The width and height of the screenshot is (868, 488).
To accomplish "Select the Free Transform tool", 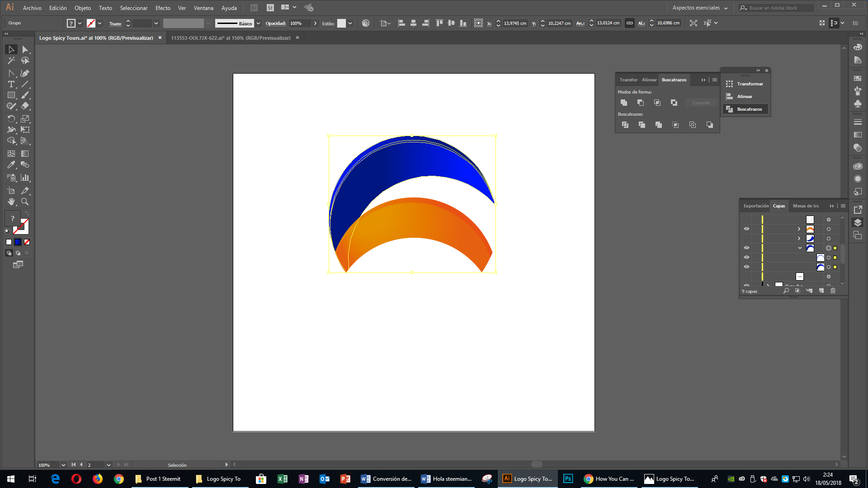I will (25, 130).
